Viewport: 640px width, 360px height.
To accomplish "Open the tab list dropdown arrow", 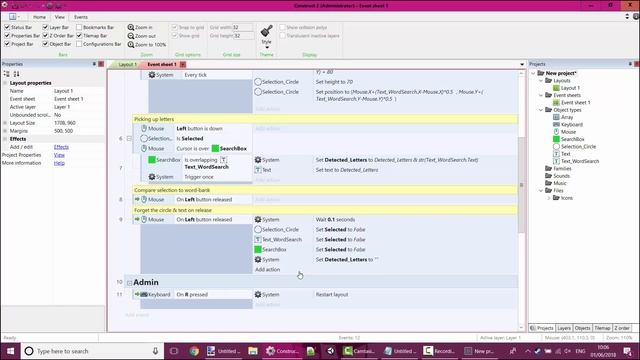I will coord(522,64).
